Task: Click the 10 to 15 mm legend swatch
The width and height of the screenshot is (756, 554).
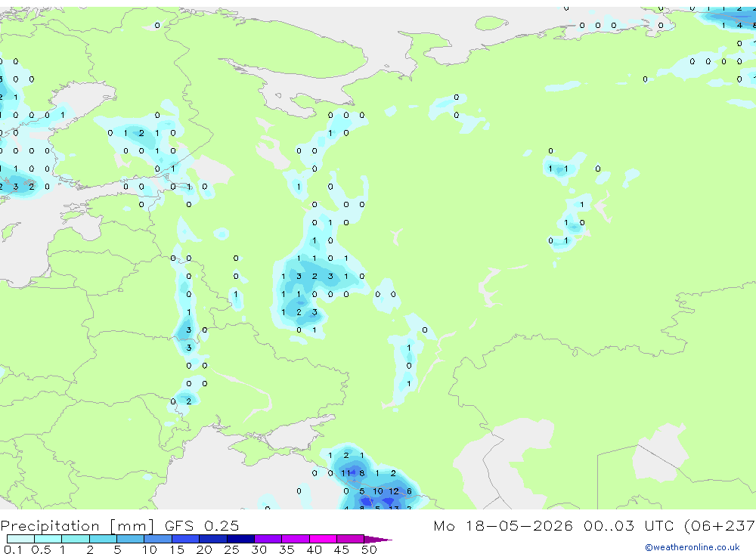Action: [x=158, y=539]
